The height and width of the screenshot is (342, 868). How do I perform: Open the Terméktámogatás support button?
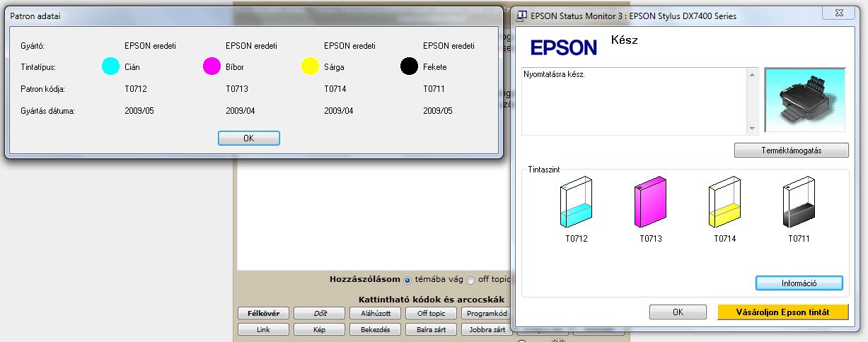pos(791,151)
